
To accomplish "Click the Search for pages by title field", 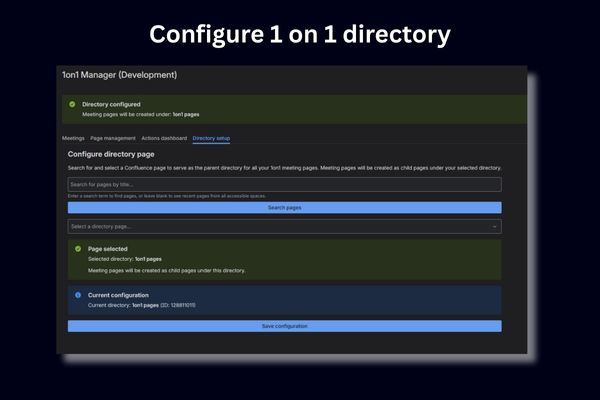I will pyautogui.click(x=284, y=184).
